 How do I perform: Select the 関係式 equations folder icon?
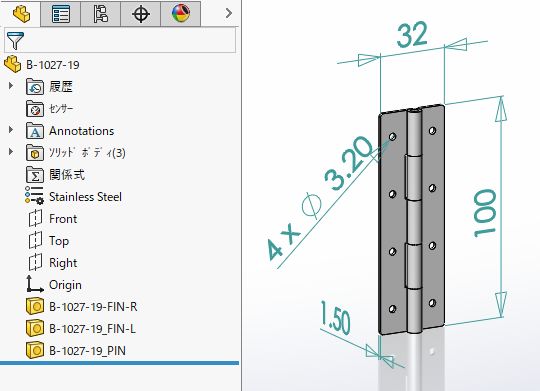click(x=34, y=175)
